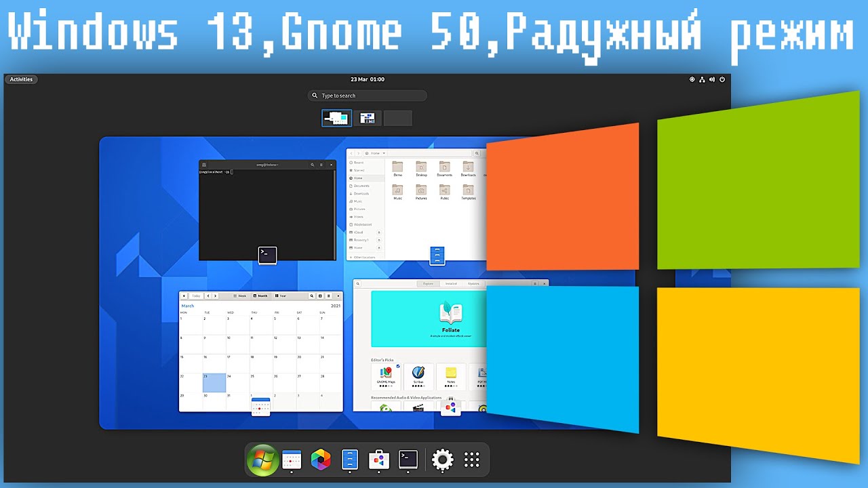
Task: Click the Today button in Calendar
Action: point(196,296)
